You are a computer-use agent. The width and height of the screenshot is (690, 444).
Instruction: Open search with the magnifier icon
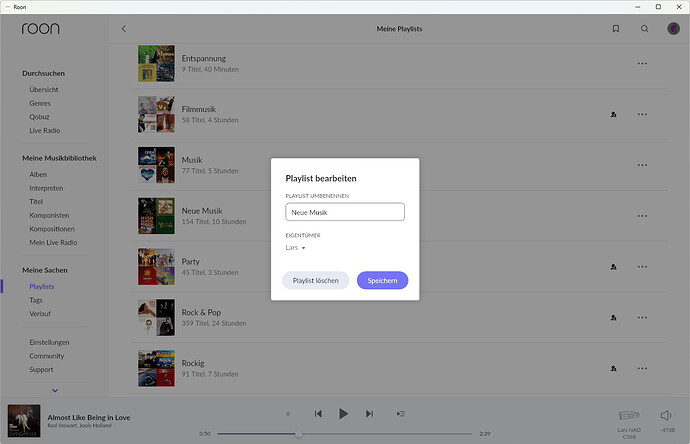[644, 29]
